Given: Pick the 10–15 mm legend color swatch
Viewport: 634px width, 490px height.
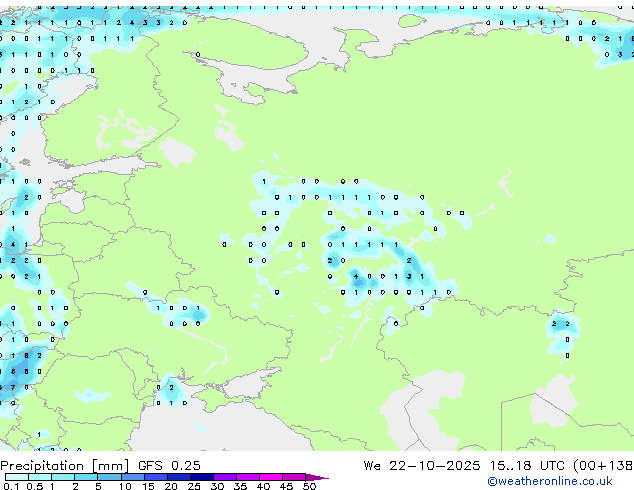Looking at the screenshot, I should [x=132, y=477].
